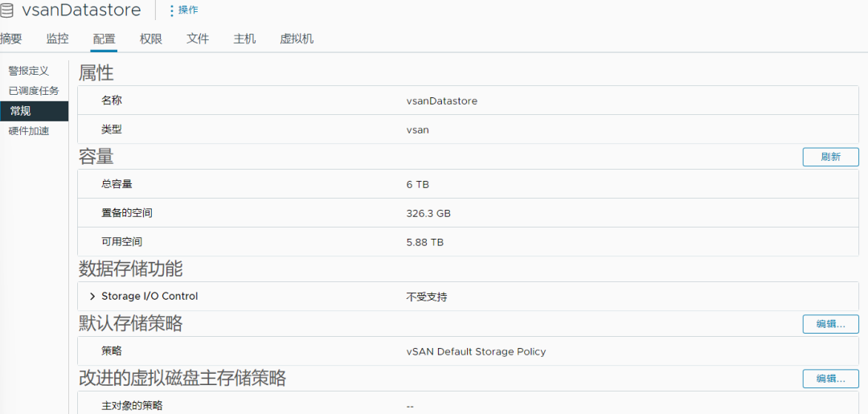Click the 类型 value vsan
This screenshot has width=868, height=414.
pos(417,130)
